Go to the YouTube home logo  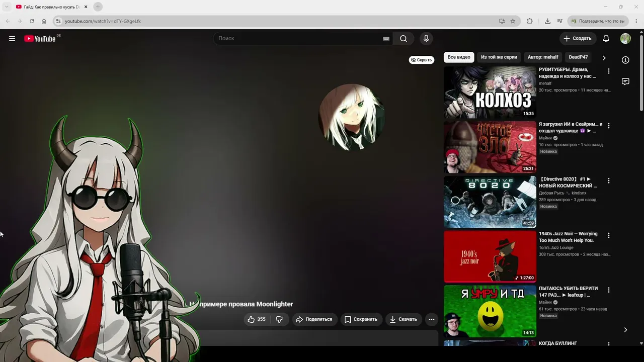40,39
